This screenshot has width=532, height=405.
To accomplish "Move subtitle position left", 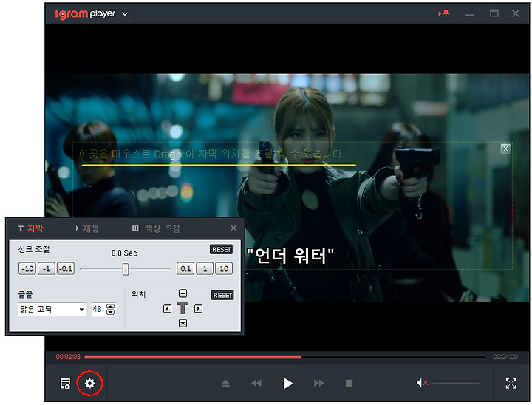I will click(167, 309).
